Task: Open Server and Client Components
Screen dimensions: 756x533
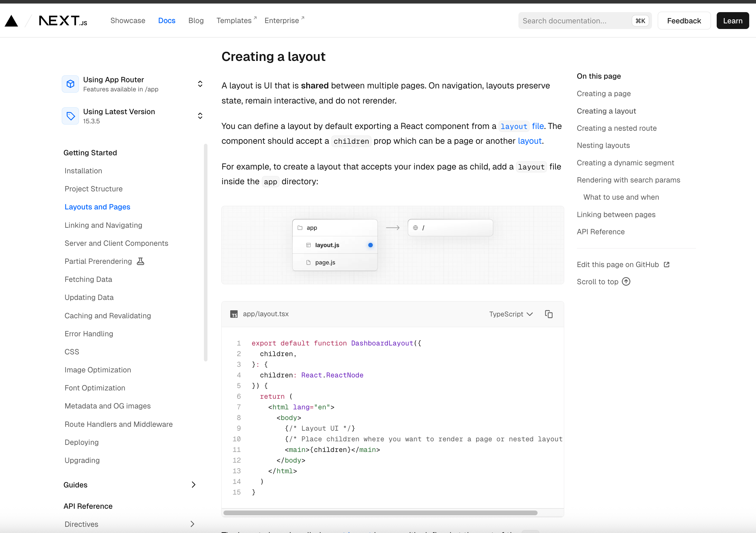Action: [116, 243]
